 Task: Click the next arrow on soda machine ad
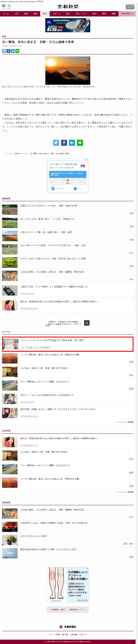pyautogui.click(x=87, y=323)
